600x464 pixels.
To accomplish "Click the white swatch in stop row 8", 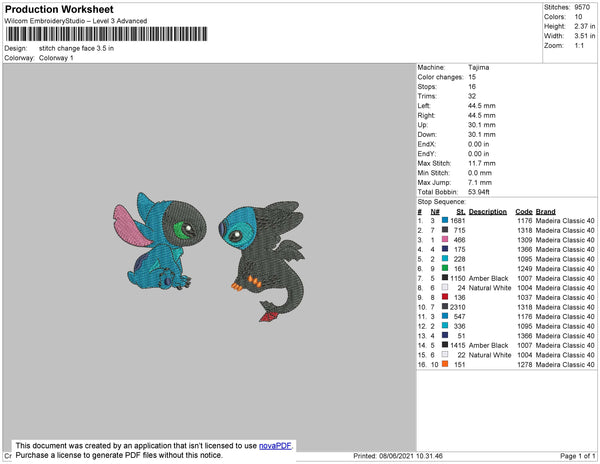I will pyautogui.click(x=445, y=287).
